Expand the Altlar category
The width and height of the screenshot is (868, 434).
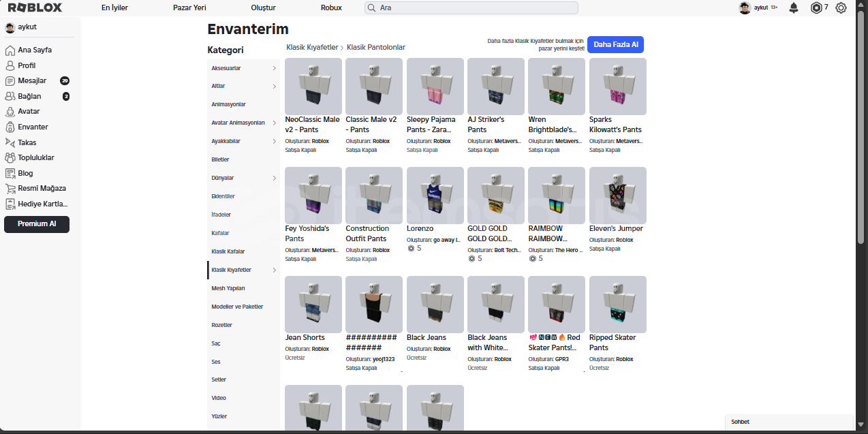[x=243, y=87]
